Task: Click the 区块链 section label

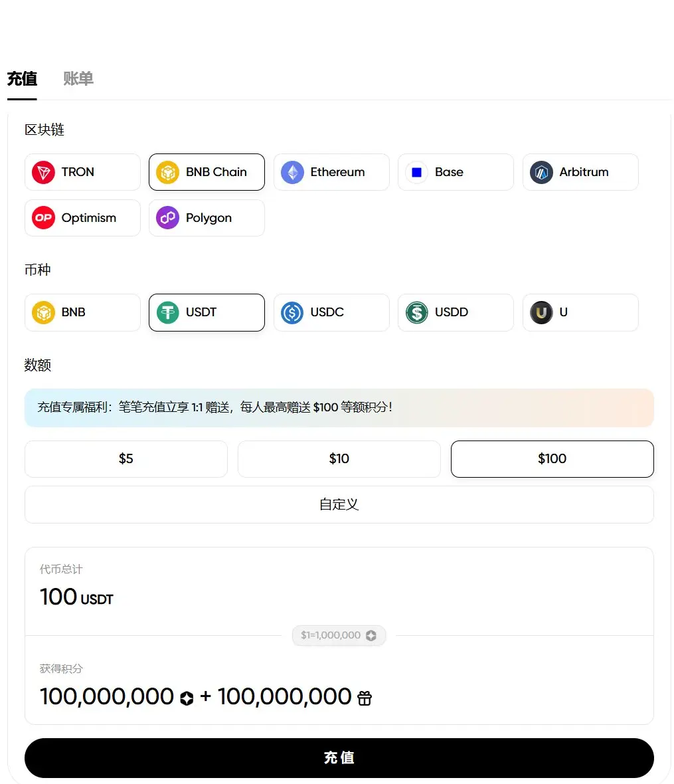Action: pos(44,130)
